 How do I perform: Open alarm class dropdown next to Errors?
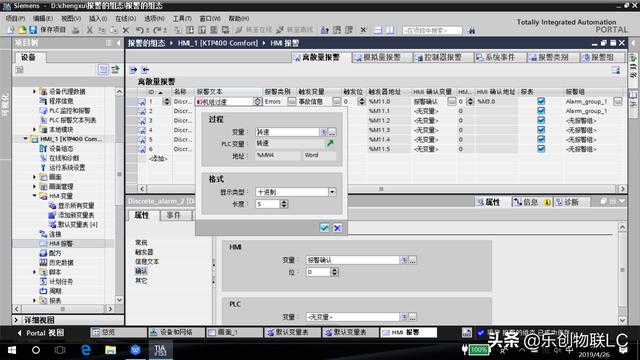click(x=291, y=101)
